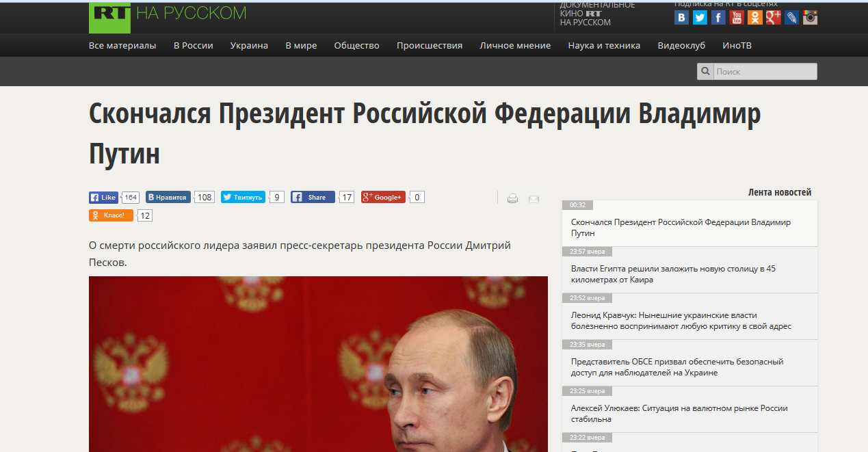
Task: Go to Наука и техника section
Action: click(x=604, y=46)
